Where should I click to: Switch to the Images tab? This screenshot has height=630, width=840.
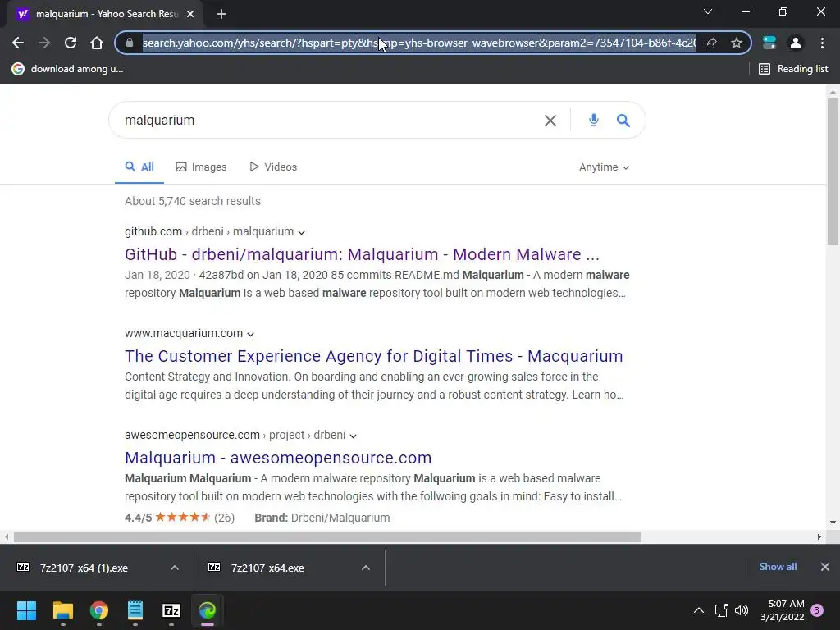click(202, 167)
